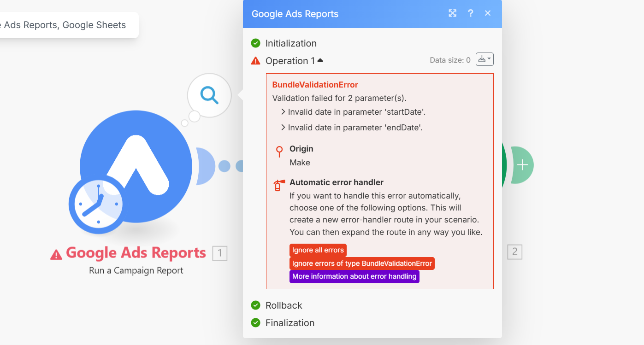The height and width of the screenshot is (345, 644).
Task: Click the magnifier execution-info bubble
Action: tap(209, 95)
